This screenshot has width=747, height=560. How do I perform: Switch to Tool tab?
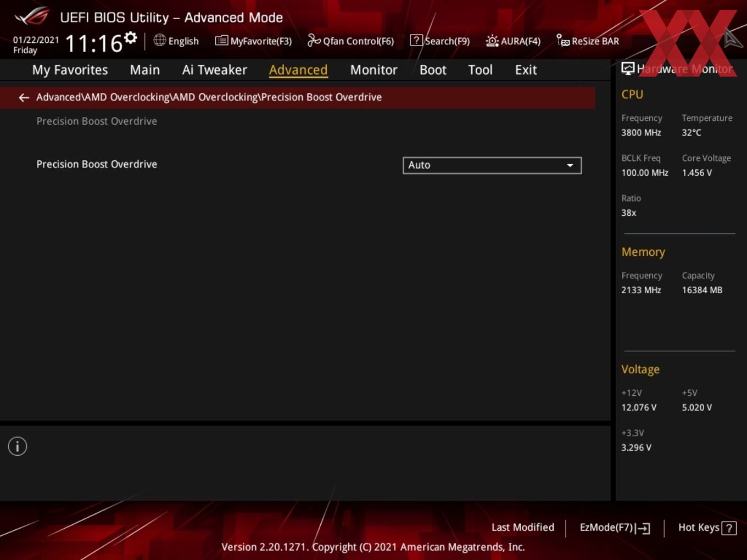480,70
